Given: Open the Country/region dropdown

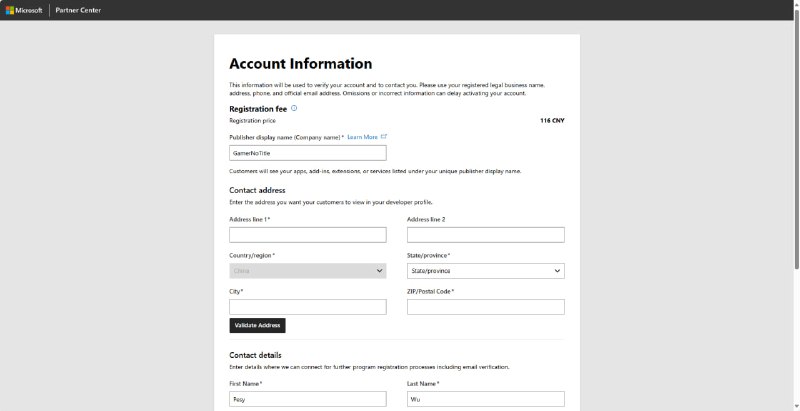Looking at the screenshot, I should pyautogui.click(x=307, y=271).
